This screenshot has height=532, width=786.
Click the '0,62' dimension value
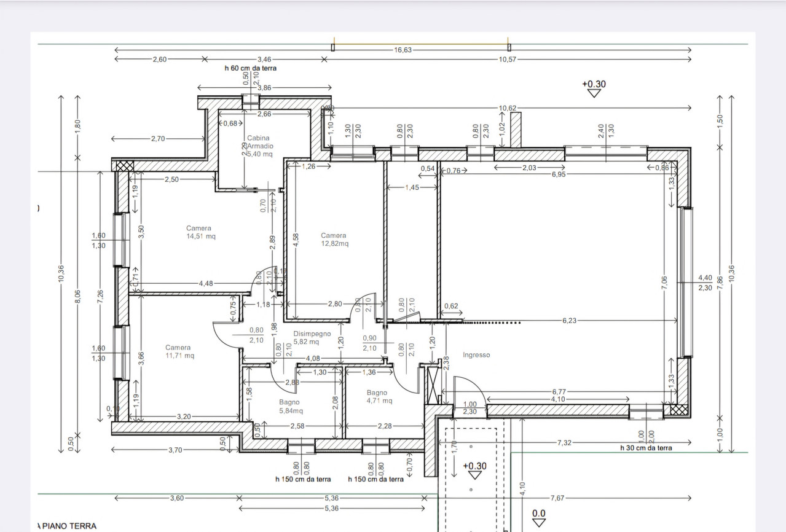pos(451,307)
